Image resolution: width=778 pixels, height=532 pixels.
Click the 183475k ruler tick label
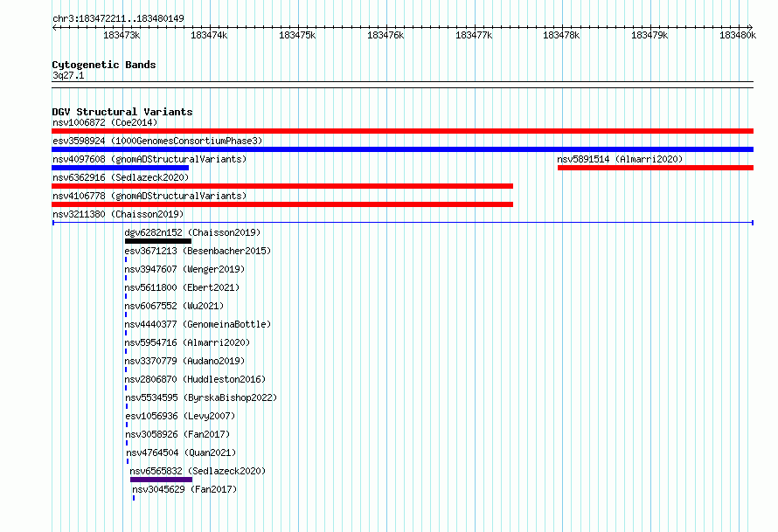tap(297, 35)
